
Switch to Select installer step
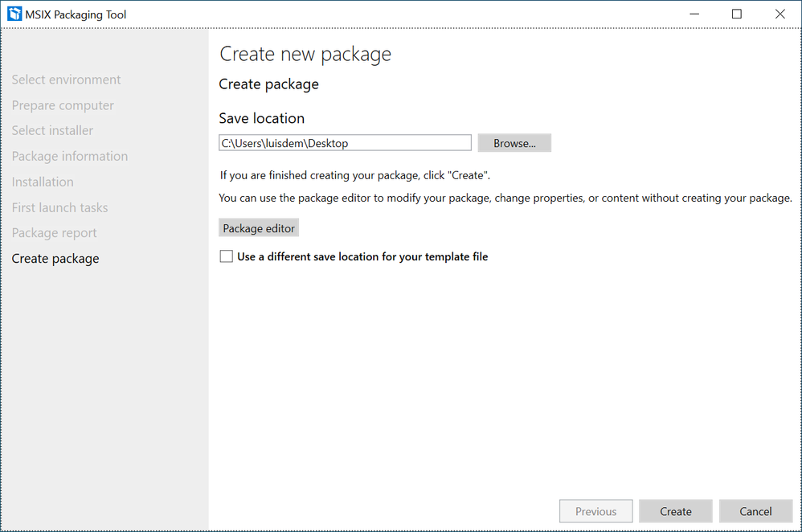click(52, 130)
